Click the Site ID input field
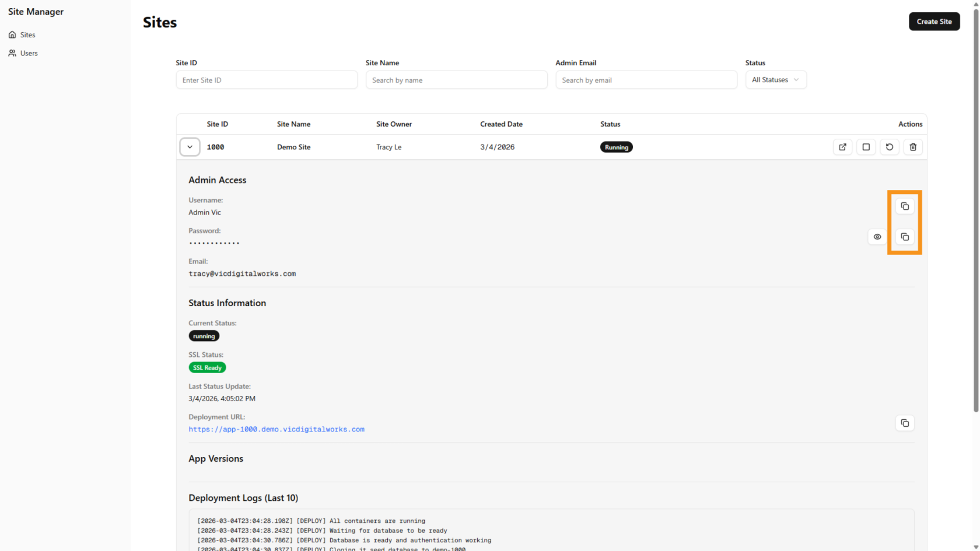 click(x=267, y=80)
